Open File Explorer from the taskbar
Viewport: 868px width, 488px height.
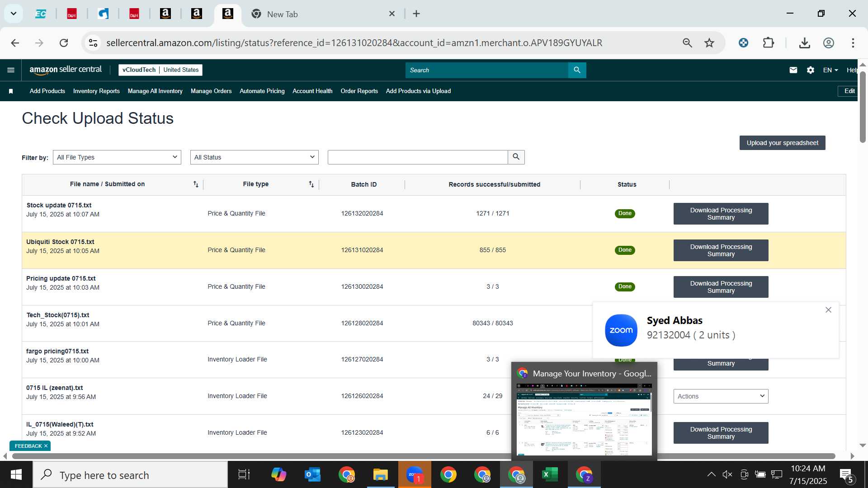pos(380,475)
